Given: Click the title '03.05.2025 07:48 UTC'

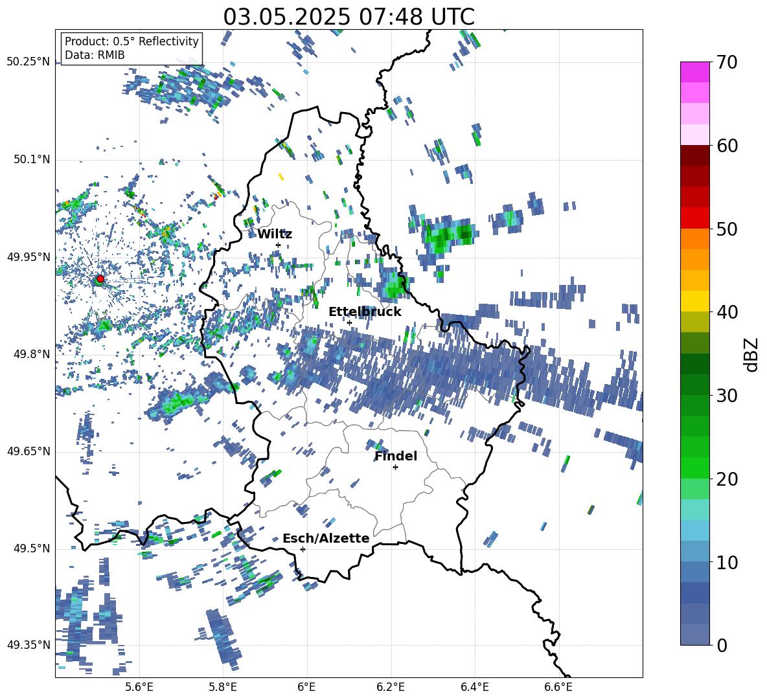Looking at the screenshot, I should pyautogui.click(x=349, y=17).
